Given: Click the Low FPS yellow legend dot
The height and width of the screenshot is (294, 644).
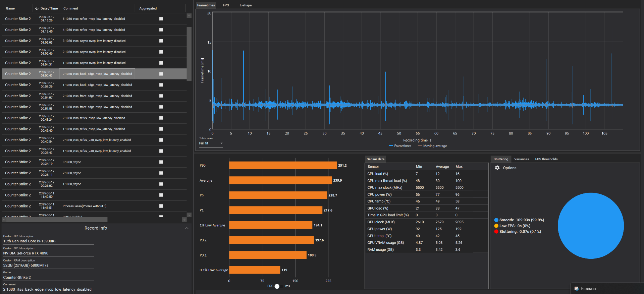Looking at the screenshot, I should coord(496,226).
